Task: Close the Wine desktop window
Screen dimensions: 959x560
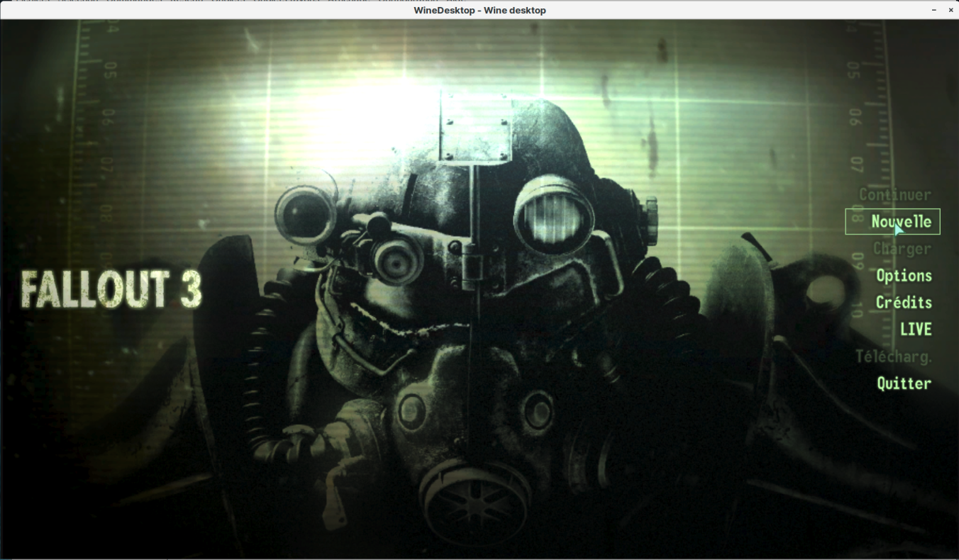Action: coord(950,10)
